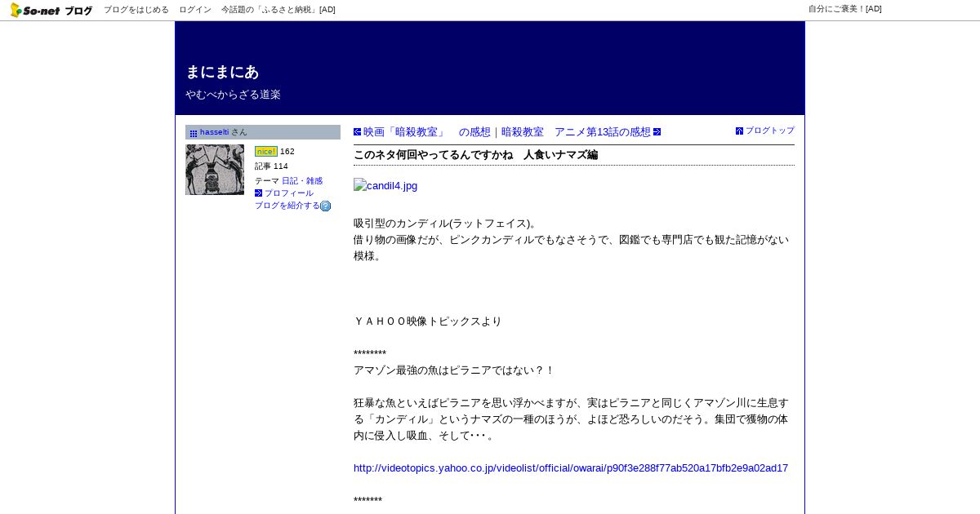The width and height of the screenshot is (980, 514).
Task: Open the プロフィール link
Action: coord(289,193)
